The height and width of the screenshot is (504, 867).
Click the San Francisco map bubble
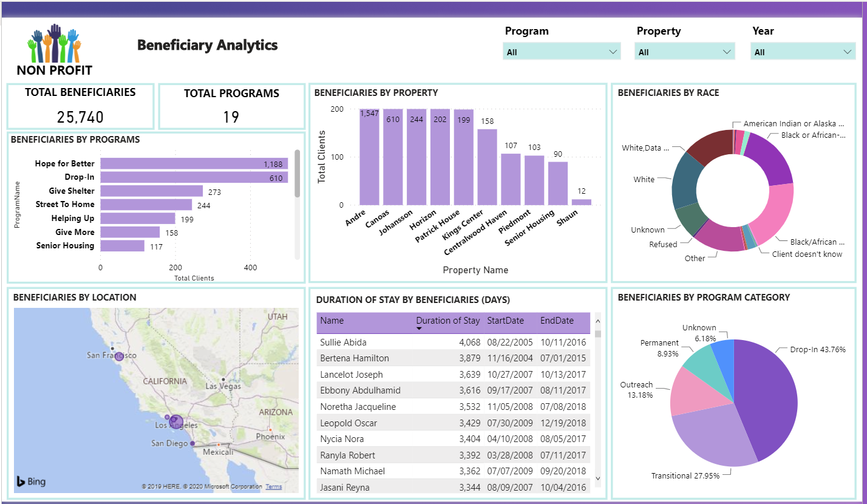click(119, 356)
